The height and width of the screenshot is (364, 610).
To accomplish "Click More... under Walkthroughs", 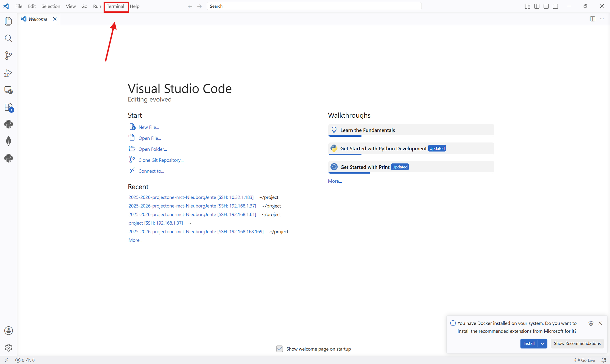I will pos(335,181).
